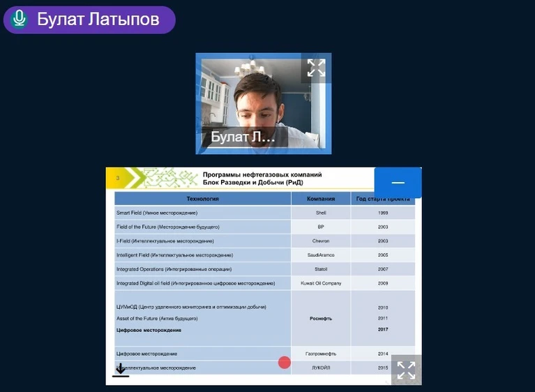The height and width of the screenshot is (392, 535).
Task: Click the bold year 2017 value
Action: coord(383,329)
